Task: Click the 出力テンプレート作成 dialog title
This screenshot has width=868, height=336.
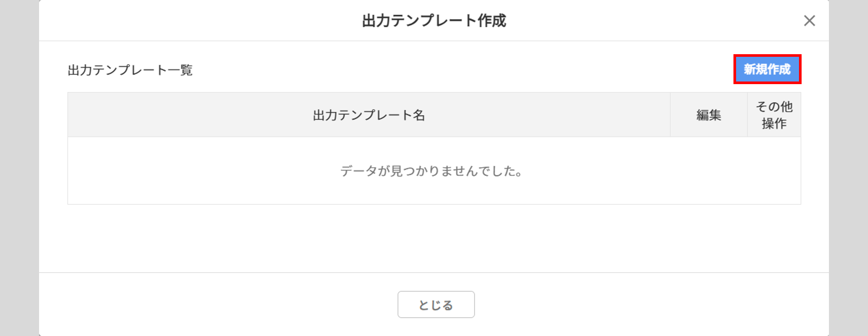Action: (434, 21)
